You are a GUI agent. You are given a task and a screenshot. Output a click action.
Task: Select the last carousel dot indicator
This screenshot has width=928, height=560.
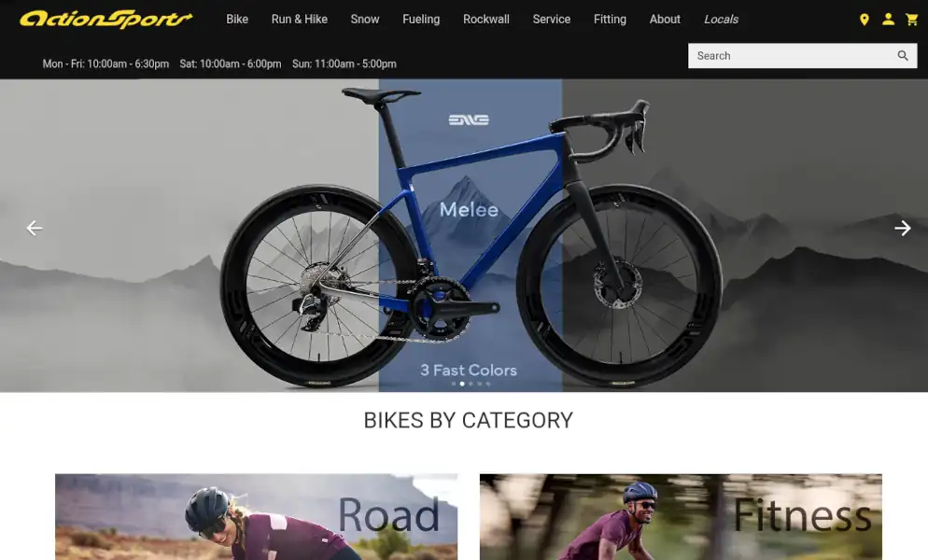(x=488, y=385)
